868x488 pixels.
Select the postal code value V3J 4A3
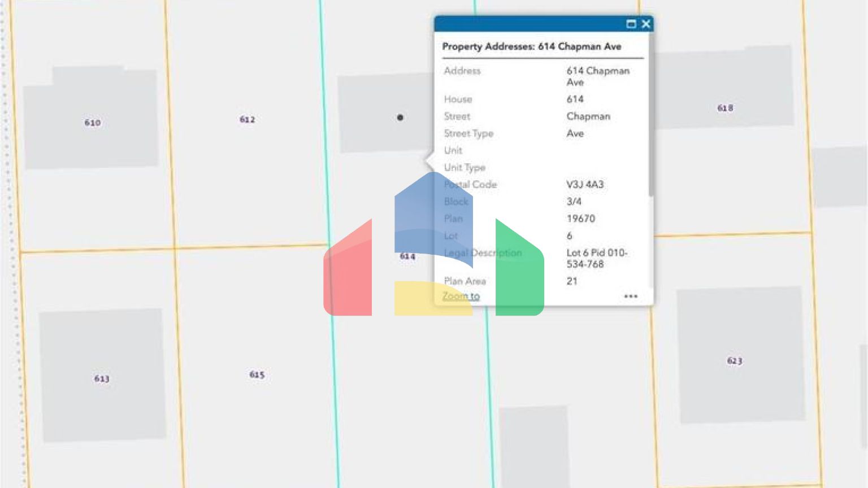(x=585, y=185)
